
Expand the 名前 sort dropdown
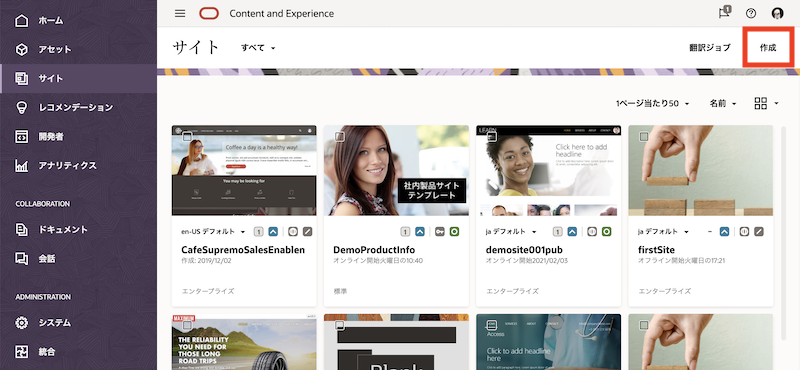pos(723,104)
